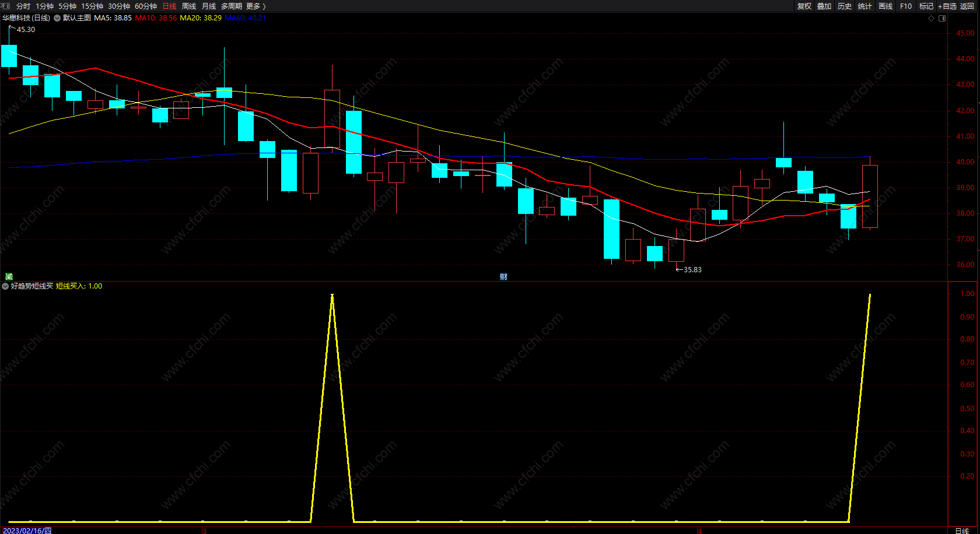Select the 1分钟 period tab
The width and height of the screenshot is (980, 534).
coord(44,6)
